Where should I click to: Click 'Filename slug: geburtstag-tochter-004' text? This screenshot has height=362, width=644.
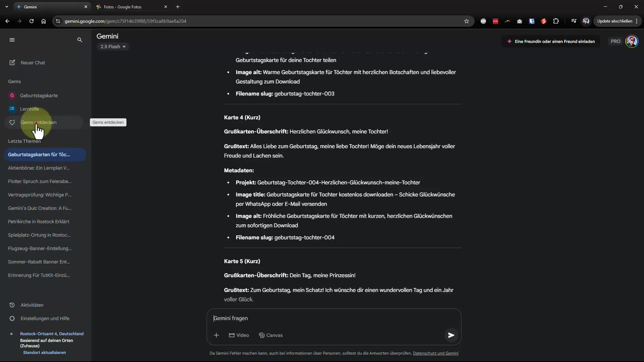[x=285, y=237]
